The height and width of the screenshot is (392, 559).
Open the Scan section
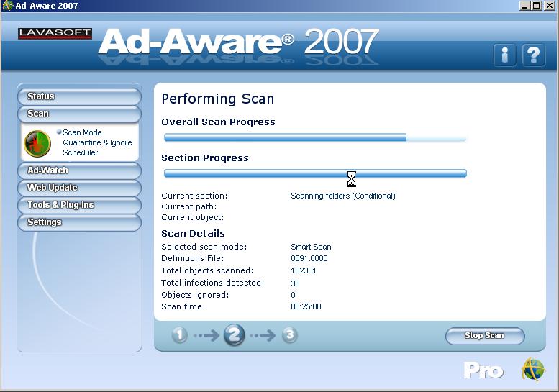(x=79, y=114)
